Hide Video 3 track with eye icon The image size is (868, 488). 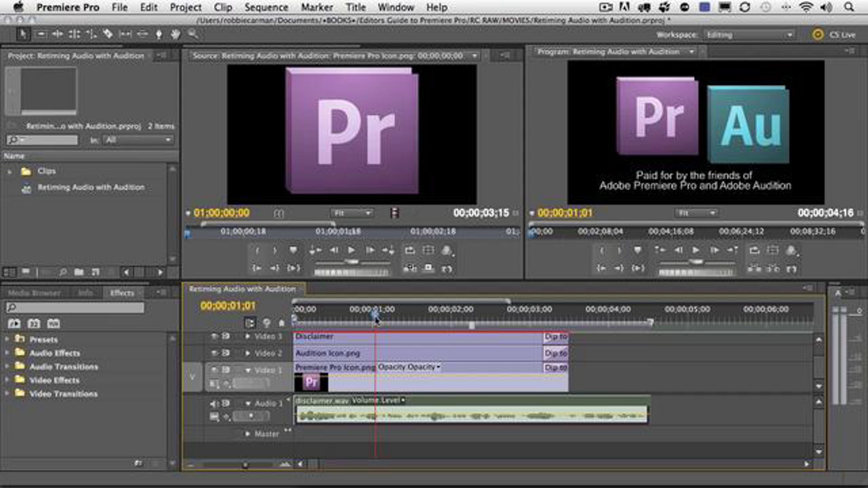click(x=214, y=336)
